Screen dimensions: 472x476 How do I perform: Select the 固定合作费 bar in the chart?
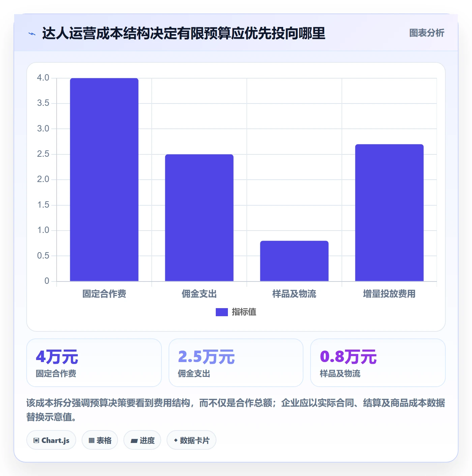tap(104, 180)
